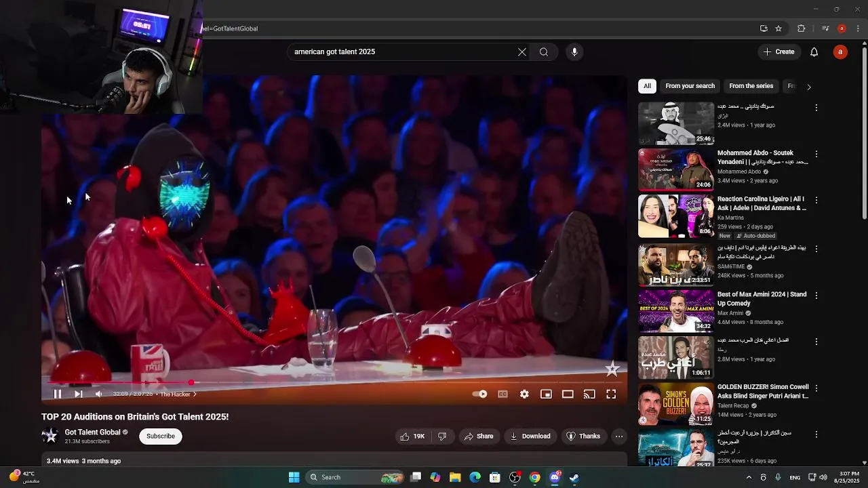Open the Create menu
The height and width of the screenshot is (488, 868).
point(778,52)
